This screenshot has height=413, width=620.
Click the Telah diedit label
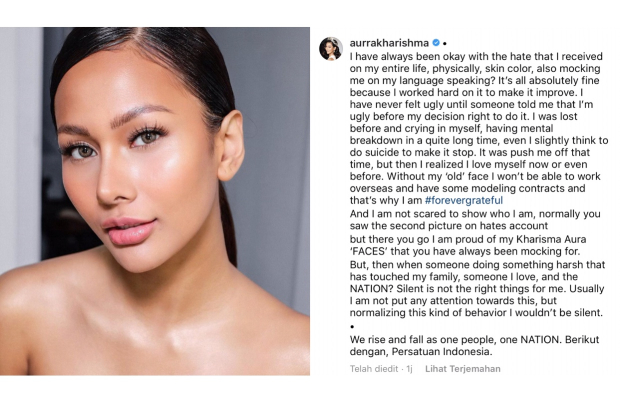coord(374,369)
